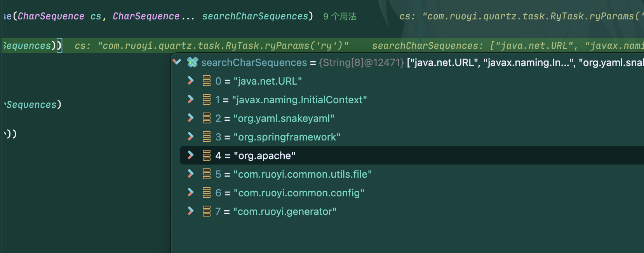This screenshot has width=644, height=253.
Task: Click the array element icon for index 1
Action: tap(207, 99)
